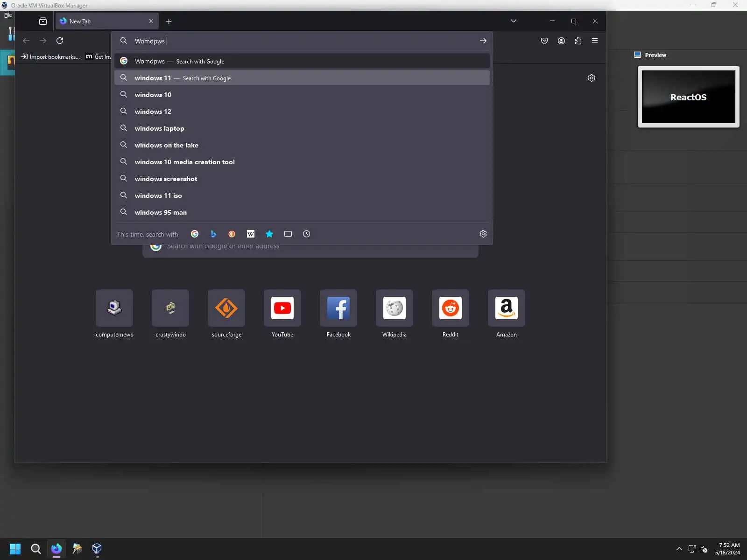Image resolution: width=747 pixels, height=560 pixels.
Task: Open Windows taskbar Search
Action: (x=35, y=548)
